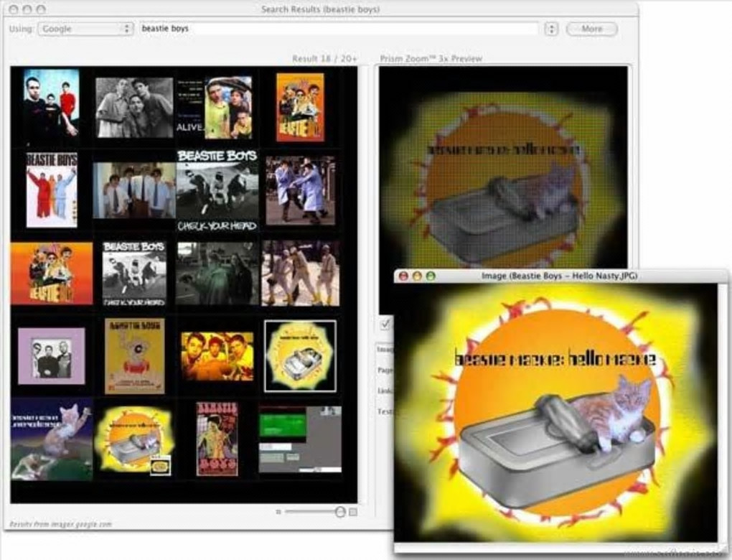Open the search history stepper beside the search field
The height and width of the screenshot is (560, 732).
tap(551, 29)
